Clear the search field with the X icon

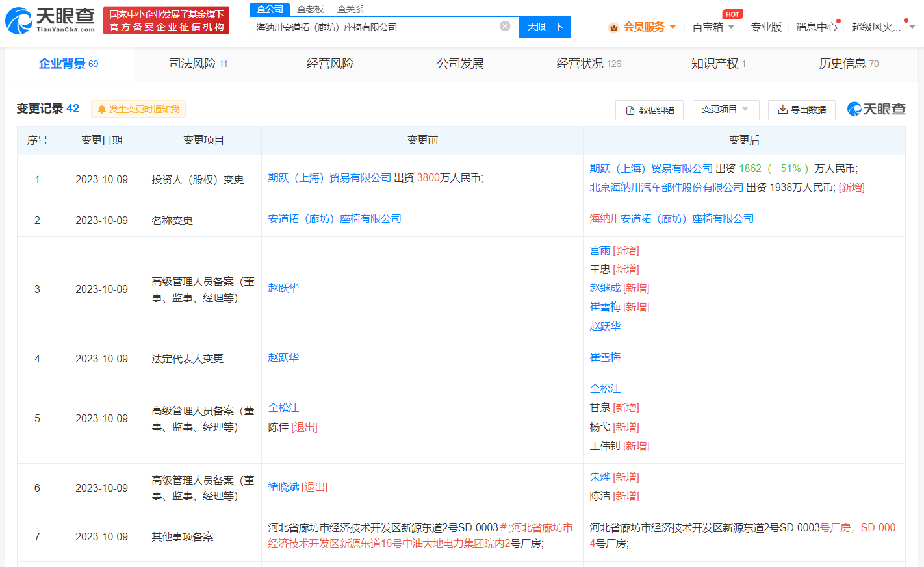point(505,26)
